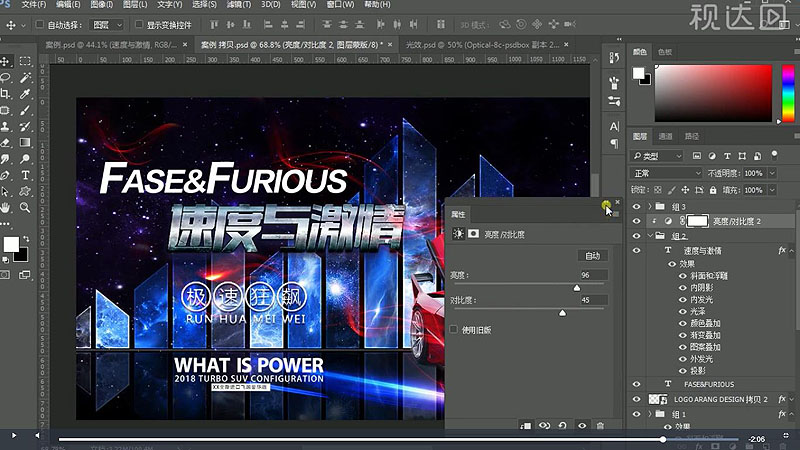Toggle the 斜面和浮雕 effect visibility
The width and height of the screenshot is (800, 450).
683,276
